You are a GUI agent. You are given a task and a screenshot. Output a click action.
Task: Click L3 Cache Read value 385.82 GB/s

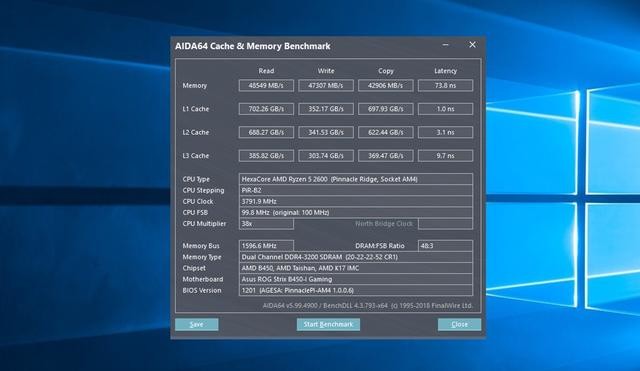click(266, 156)
